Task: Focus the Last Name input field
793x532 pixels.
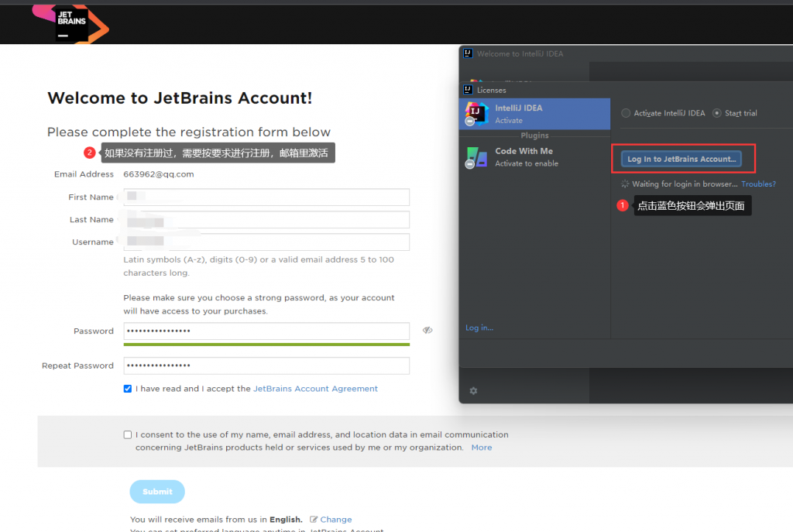Action: click(266, 219)
